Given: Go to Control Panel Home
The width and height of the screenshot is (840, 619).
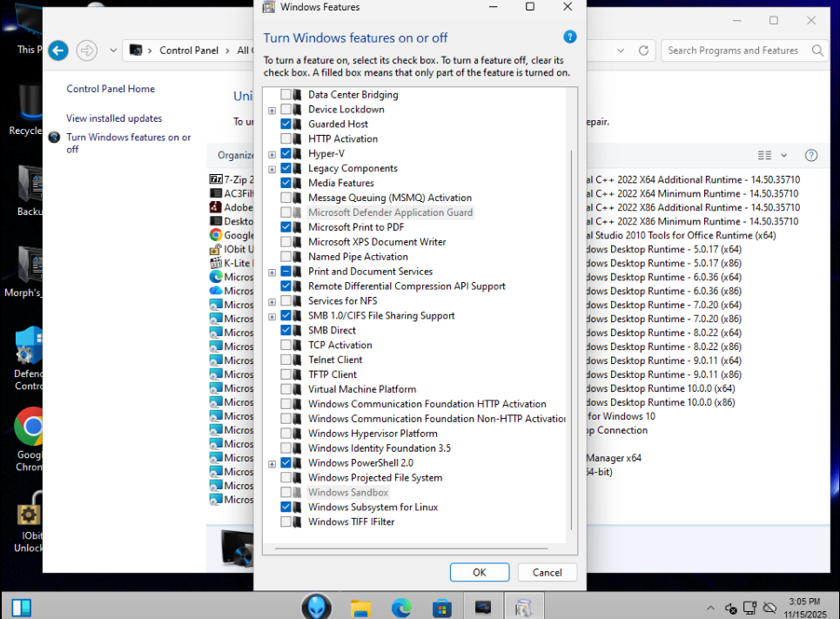Looking at the screenshot, I should tap(111, 89).
